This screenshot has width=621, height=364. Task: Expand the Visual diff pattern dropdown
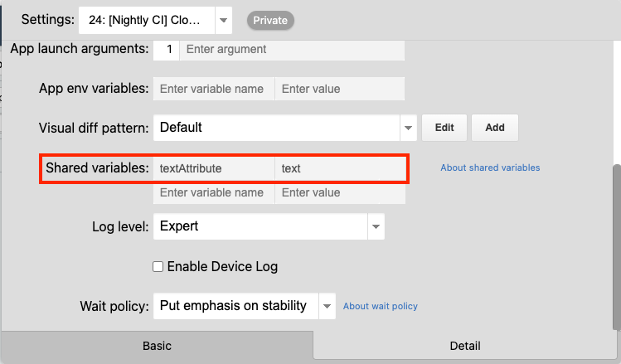(407, 128)
